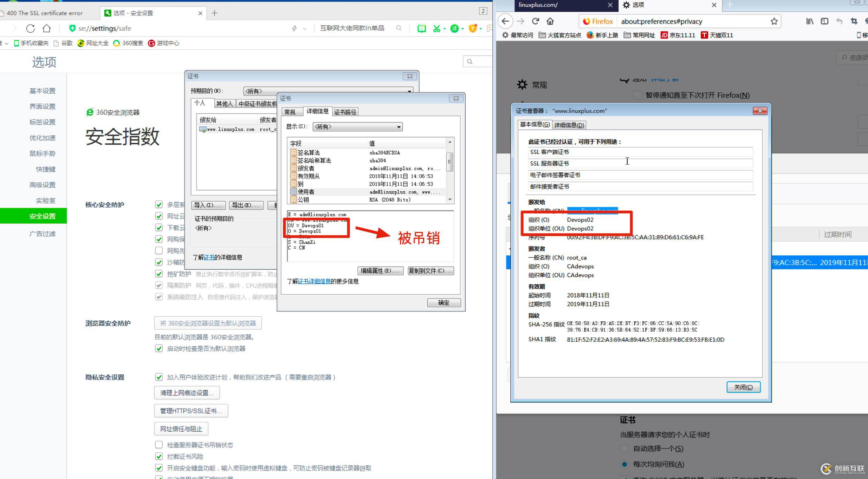Click the orange shield wallet icon
868x479 pixels.
click(x=473, y=28)
